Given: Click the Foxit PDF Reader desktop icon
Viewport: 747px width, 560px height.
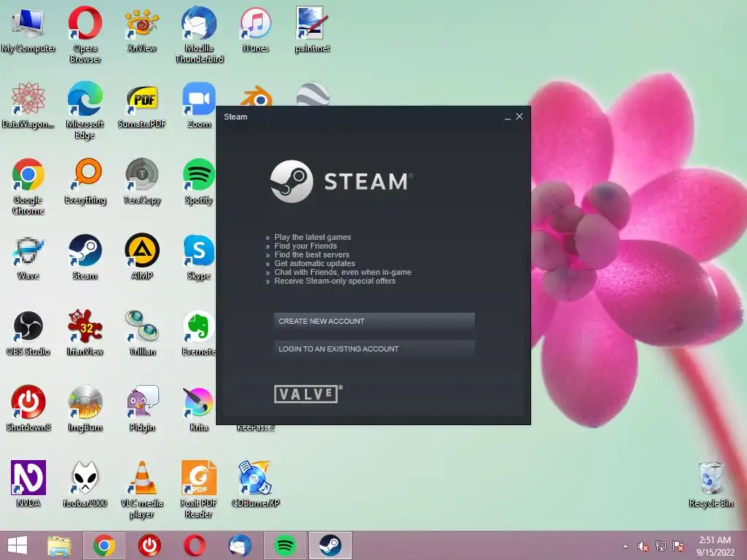Looking at the screenshot, I should 198,489.
